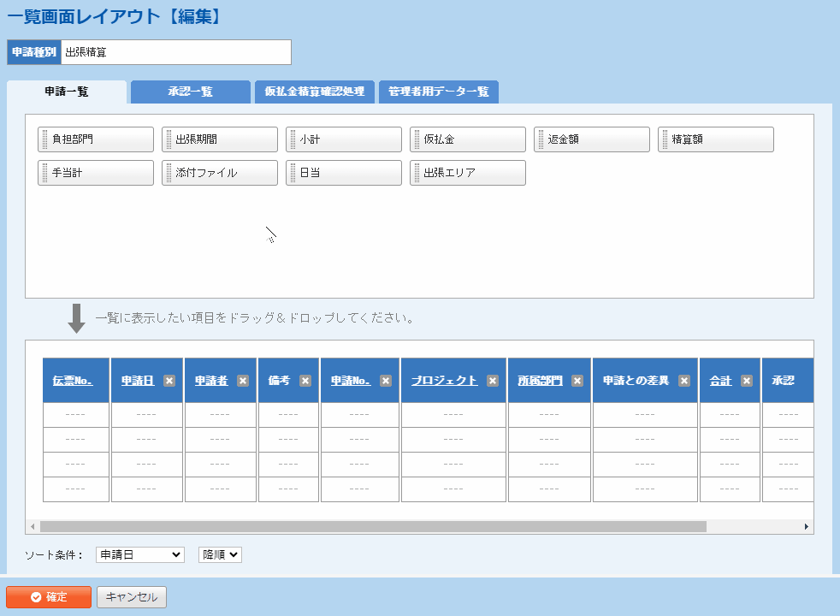Open the ソート条件 field dropdown
840x616 pixels.
coord(140,554)
